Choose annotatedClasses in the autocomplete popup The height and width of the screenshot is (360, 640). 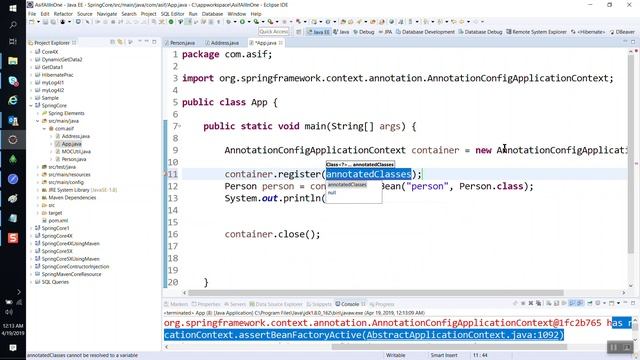[347, 185]
